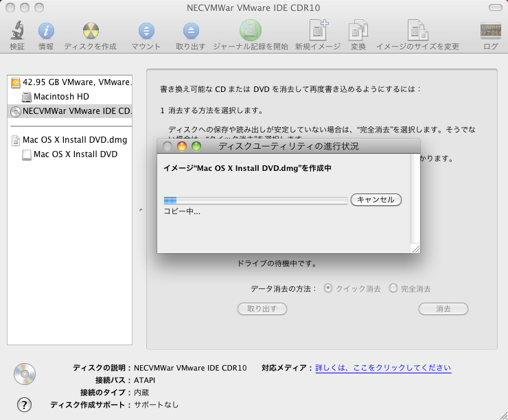
Task: Open Help with the question mark button
Action: click(24, 405)
